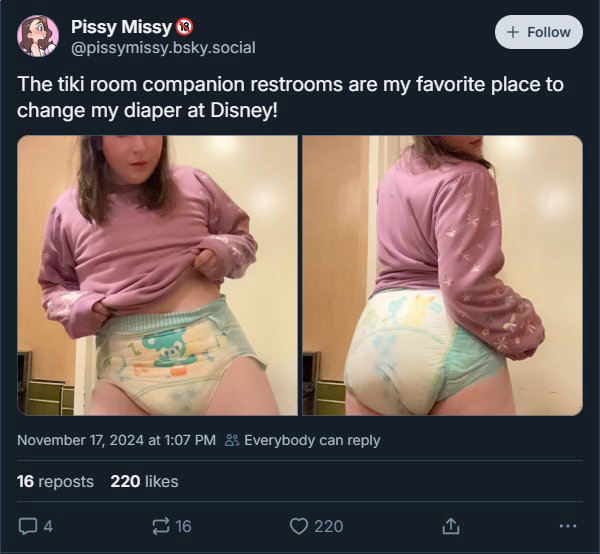600x554 pixels.
Task: View the list of 16 reposts
Action: point(55,481)
